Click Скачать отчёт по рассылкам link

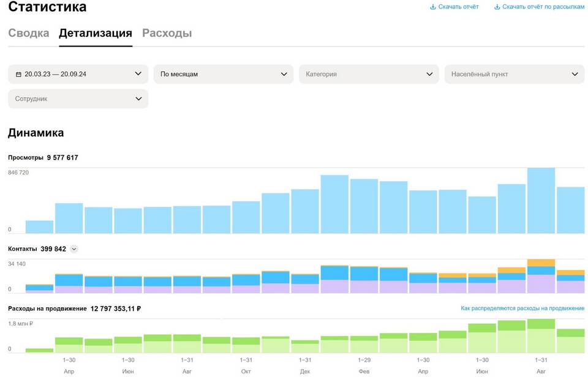(x=543, y=7)
